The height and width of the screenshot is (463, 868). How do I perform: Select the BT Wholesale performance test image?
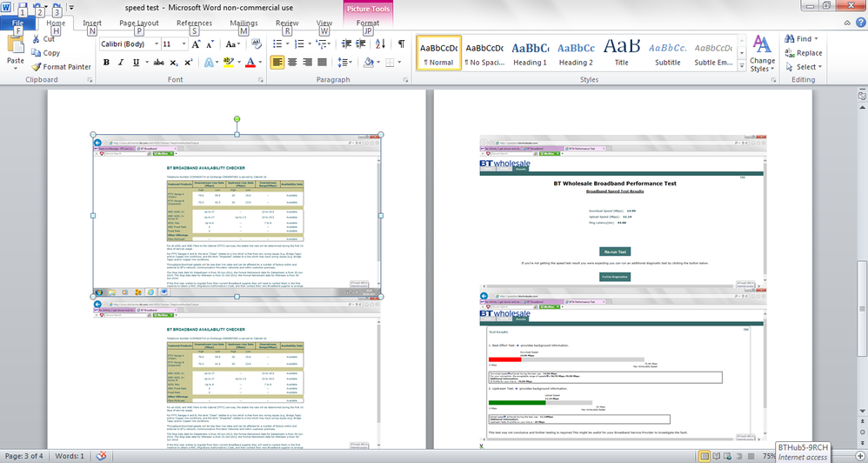[x=624, y=213]
